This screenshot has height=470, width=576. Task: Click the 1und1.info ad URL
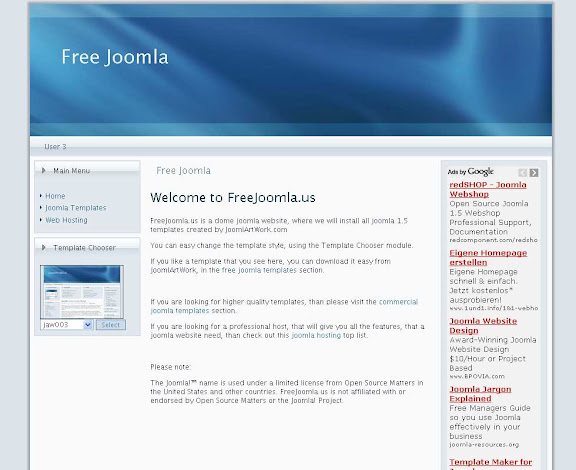494,308
